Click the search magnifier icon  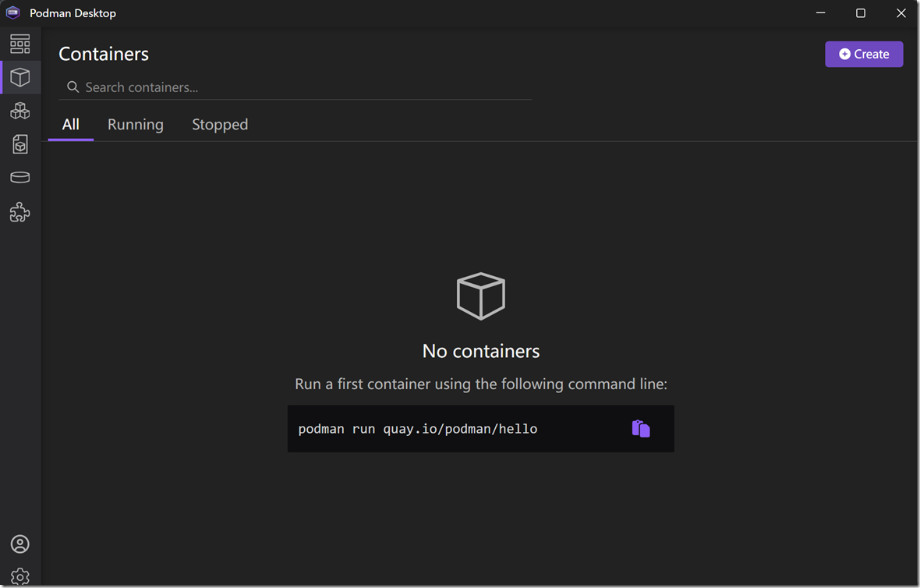73,87
